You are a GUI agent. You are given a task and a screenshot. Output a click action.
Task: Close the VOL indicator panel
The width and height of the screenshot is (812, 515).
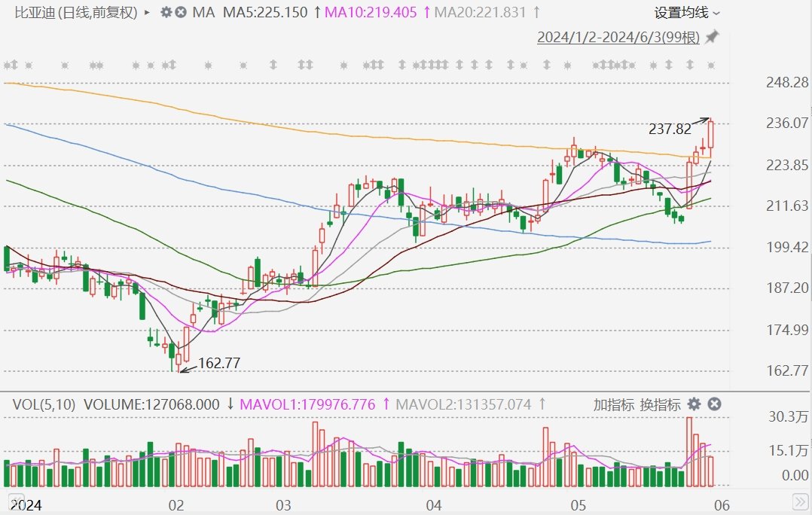coord(714,404)
